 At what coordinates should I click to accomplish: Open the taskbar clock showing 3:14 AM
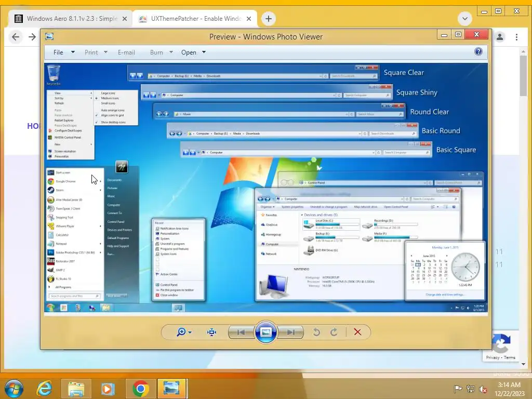click(509, 389)
